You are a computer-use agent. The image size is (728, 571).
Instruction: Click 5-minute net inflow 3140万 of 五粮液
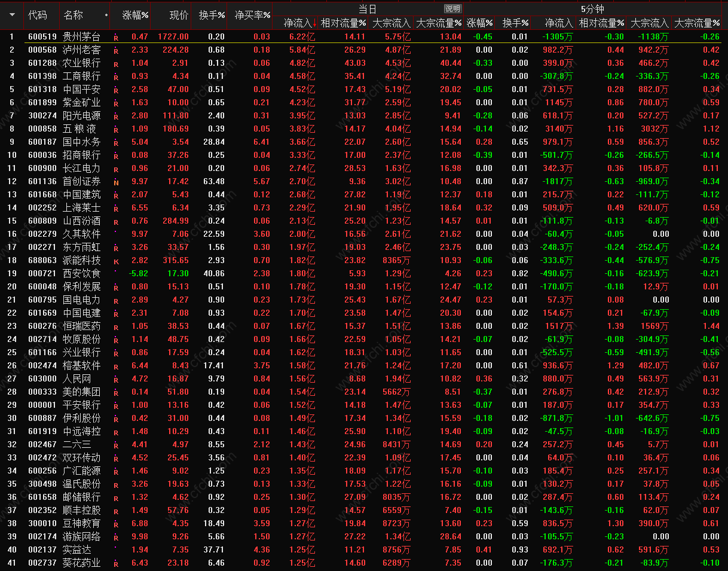(x=559, y=129)
